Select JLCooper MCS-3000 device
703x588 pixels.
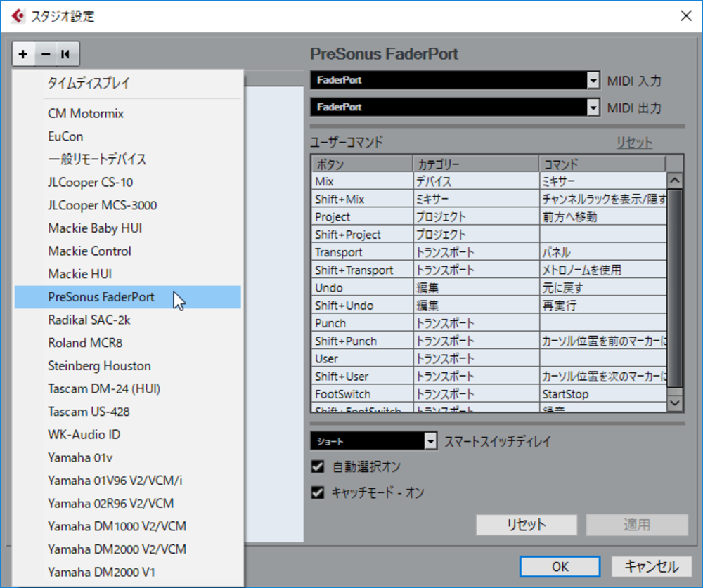(128, 205)
